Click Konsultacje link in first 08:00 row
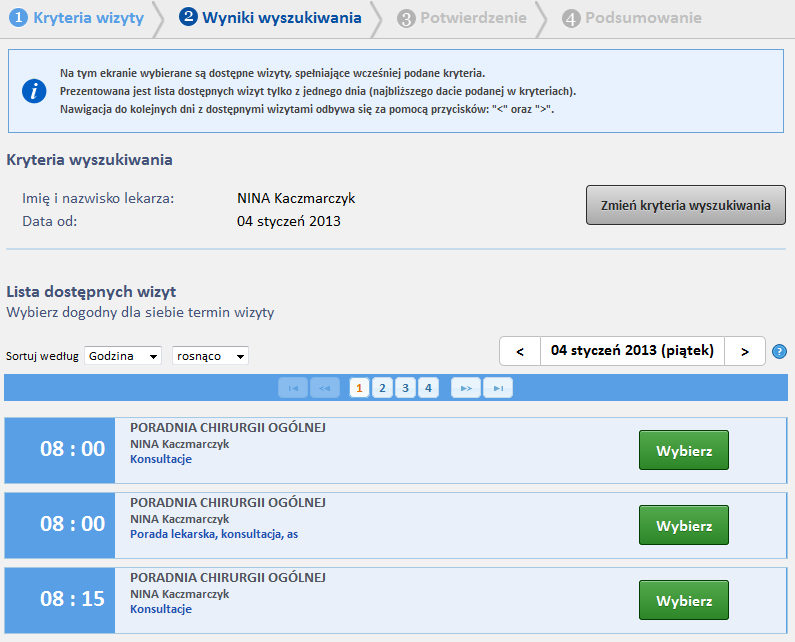 pyautogui.click(x=161, y=459)
